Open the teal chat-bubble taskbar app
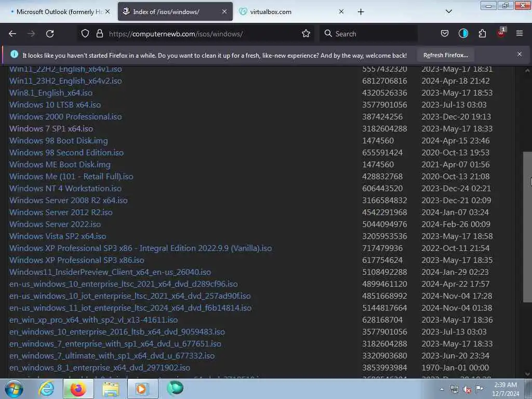Image resolution: width=532 pixels, height=399 pixels. [175, 388]
